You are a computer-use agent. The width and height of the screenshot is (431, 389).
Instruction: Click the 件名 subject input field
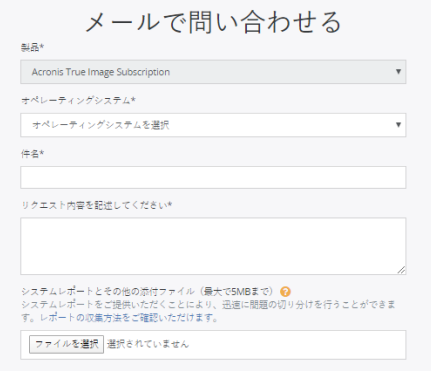coord(213,178)
